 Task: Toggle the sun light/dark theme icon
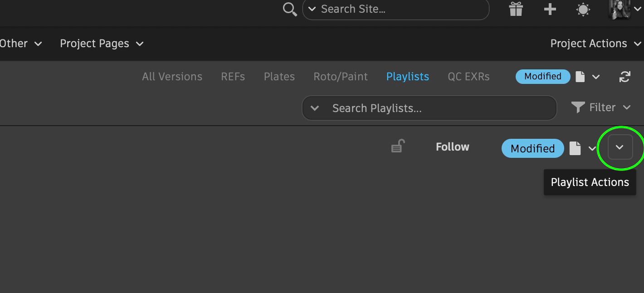(x=583, y=10)
